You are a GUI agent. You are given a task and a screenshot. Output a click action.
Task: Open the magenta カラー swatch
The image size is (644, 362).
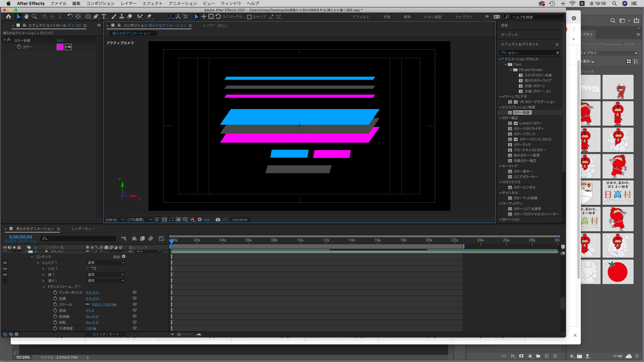point(60,47)
